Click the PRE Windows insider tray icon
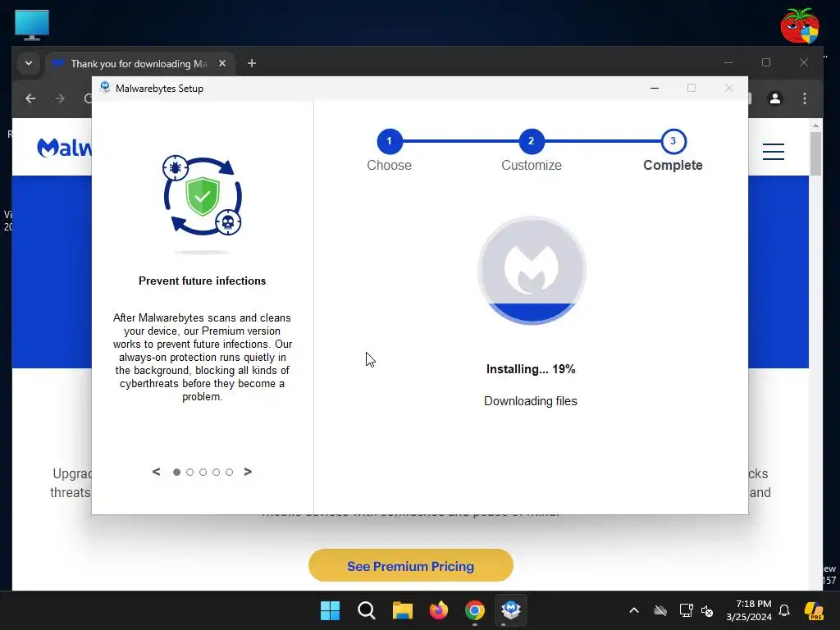The width and height of the screenshot is (840, 630). click(815, 610)
